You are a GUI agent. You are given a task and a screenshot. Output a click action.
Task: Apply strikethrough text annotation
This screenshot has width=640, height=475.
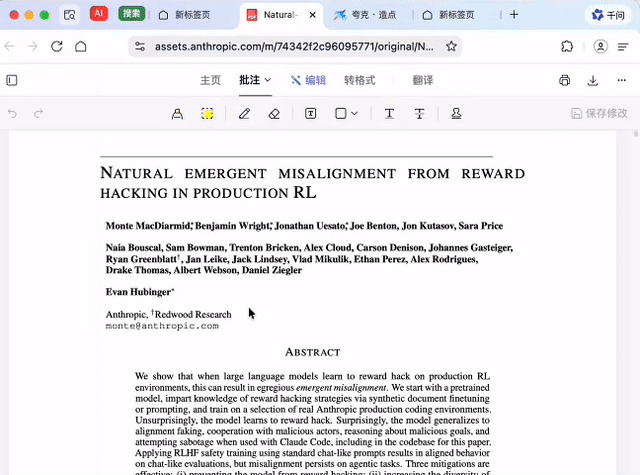pyautogui.click(x=419, y=114)
